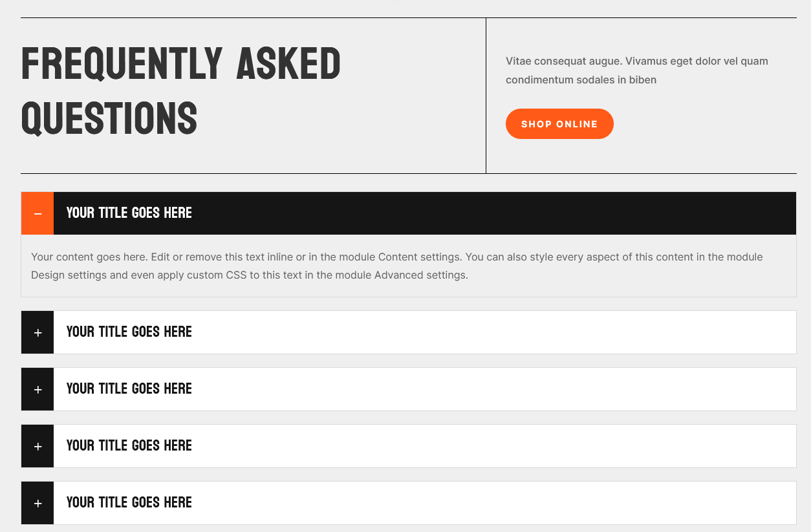Click the plus icon on the second accordion

point(37,332)
